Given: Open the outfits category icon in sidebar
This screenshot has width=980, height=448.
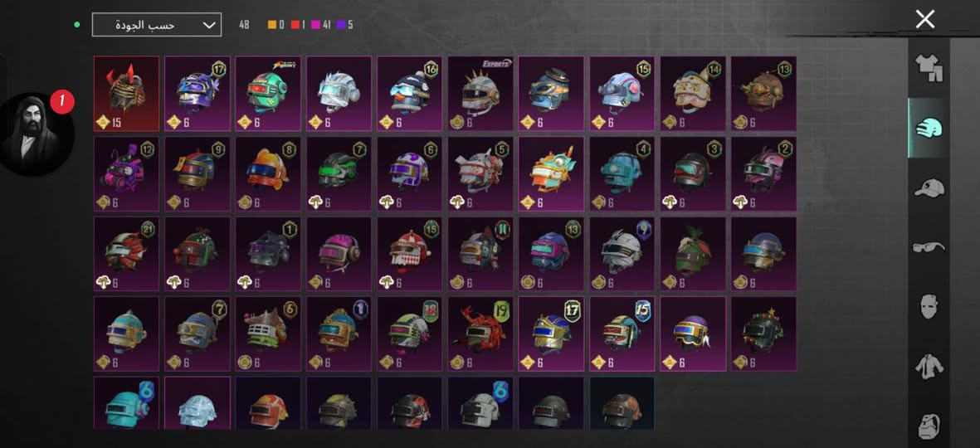Looking at the screenshot, I should tap(929, 69).
